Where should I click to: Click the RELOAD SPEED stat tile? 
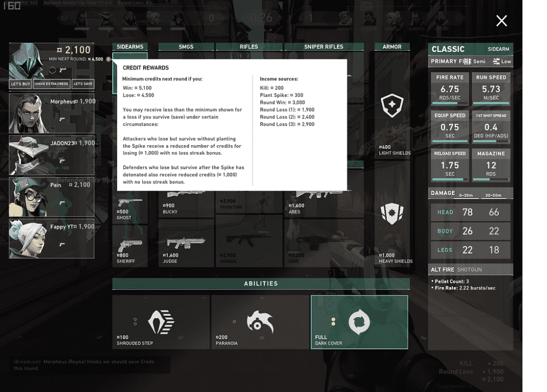point(450,164)
